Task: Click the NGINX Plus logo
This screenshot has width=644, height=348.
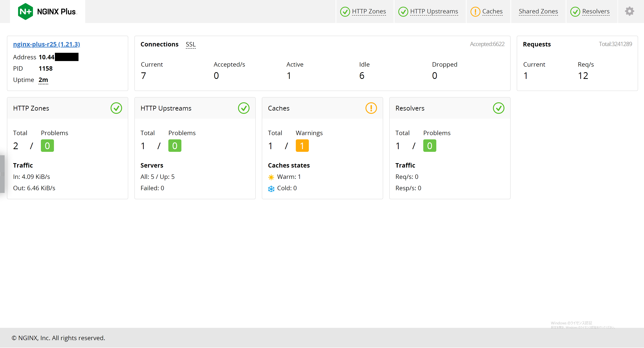Action: pos(47,12)
